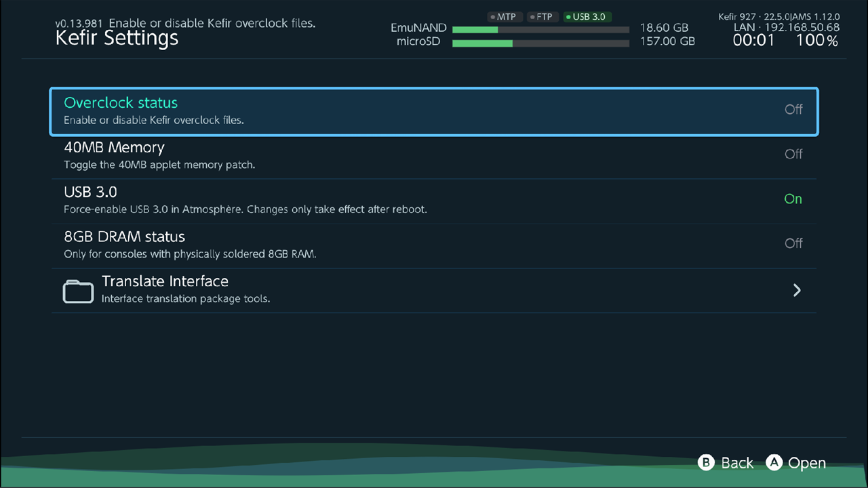Expand Translate Interface with its chevron
The height and width of the screenshot is (488, 868).
(797, 290)
